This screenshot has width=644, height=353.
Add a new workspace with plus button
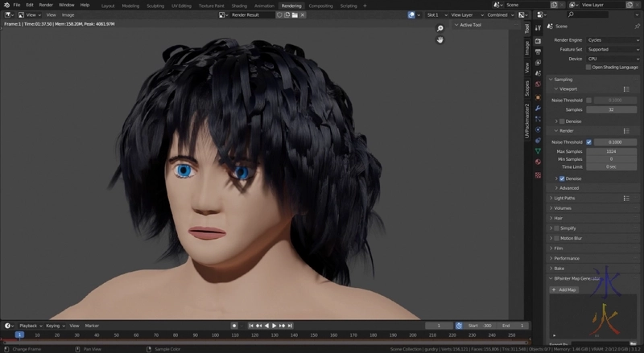[365, 6]
